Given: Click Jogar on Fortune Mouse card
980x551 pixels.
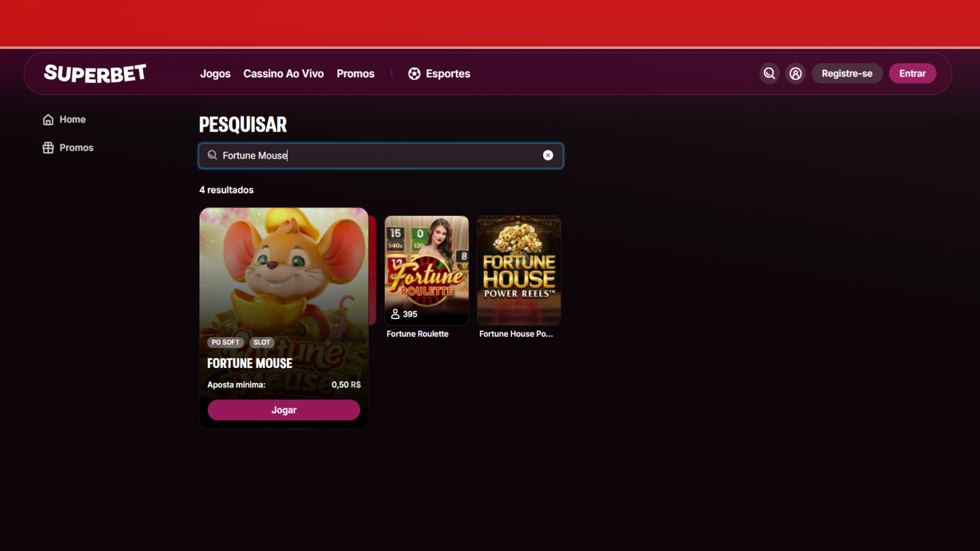Looking at the screenshot, I should (283, 410).
